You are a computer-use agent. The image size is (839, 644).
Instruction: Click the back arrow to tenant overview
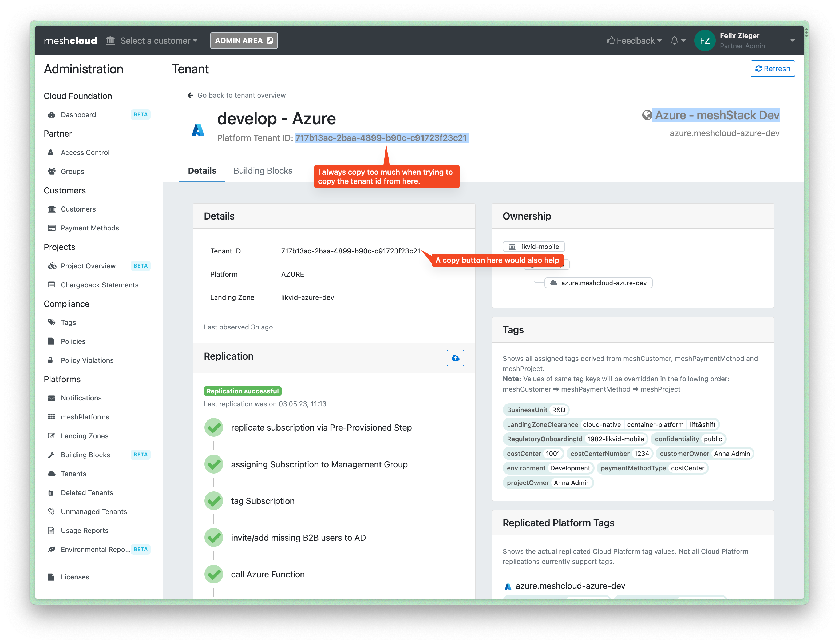point(190,96)
